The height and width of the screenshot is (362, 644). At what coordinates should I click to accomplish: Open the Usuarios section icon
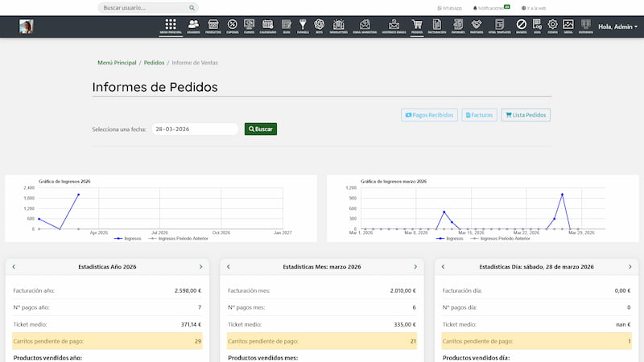193,26
